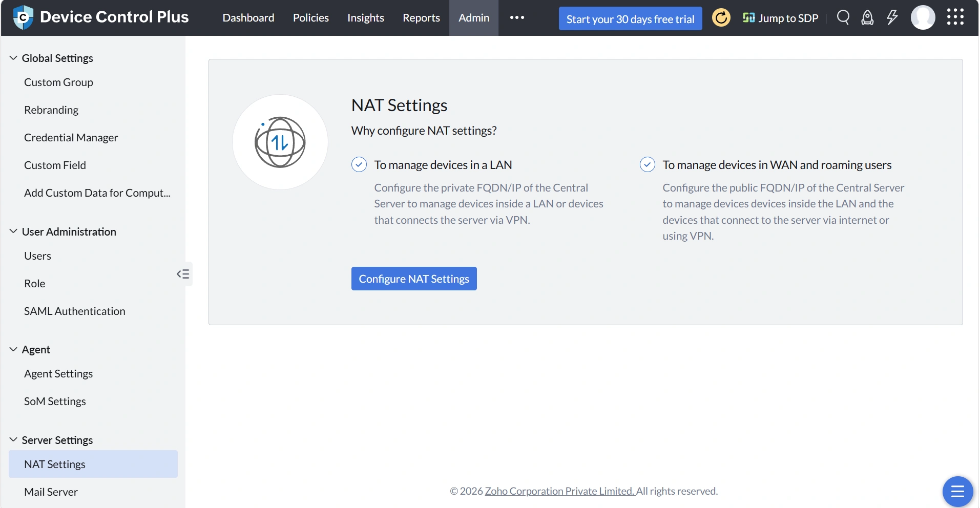Click the Device Control Plus title
The image size is (980, 508).
tap(114, 17)
